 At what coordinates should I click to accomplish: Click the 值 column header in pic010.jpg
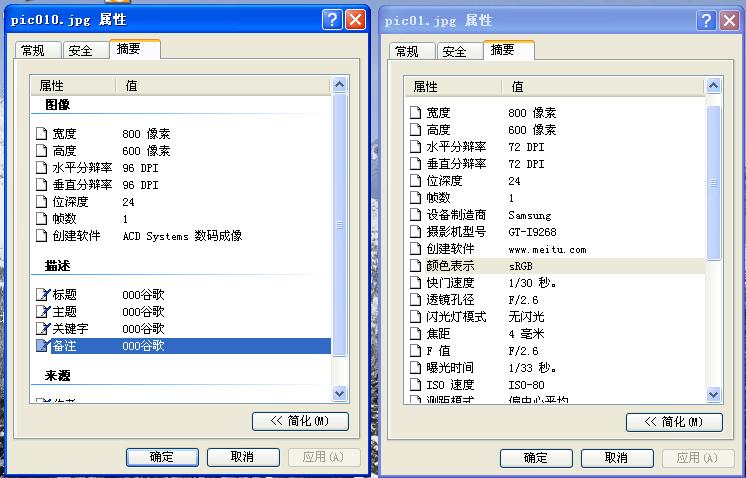tap(224, 86)
